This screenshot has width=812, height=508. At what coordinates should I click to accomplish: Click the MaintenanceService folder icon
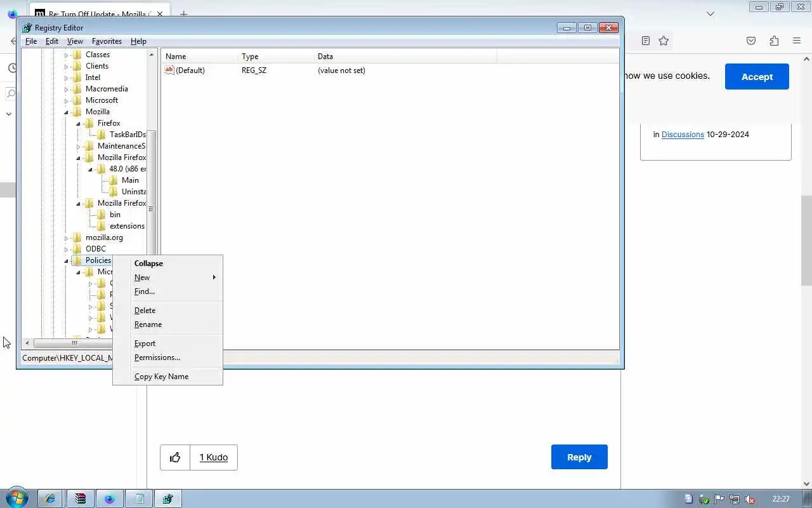[x=89, y=146]
